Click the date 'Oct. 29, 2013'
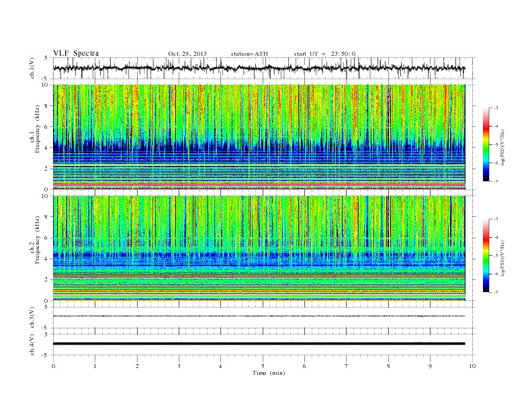This screenshot has height=411, width=532. (187, 54)
